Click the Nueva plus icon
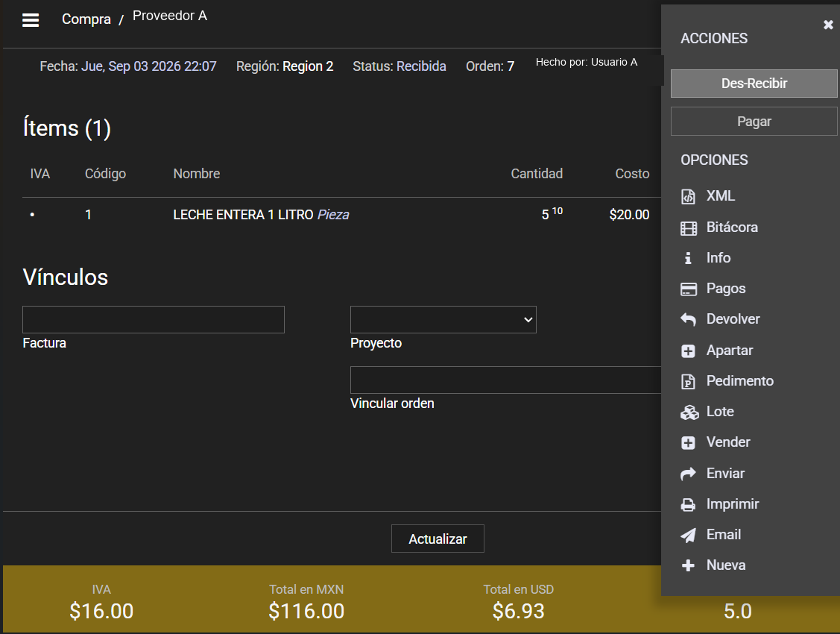 tap(689, 565)
